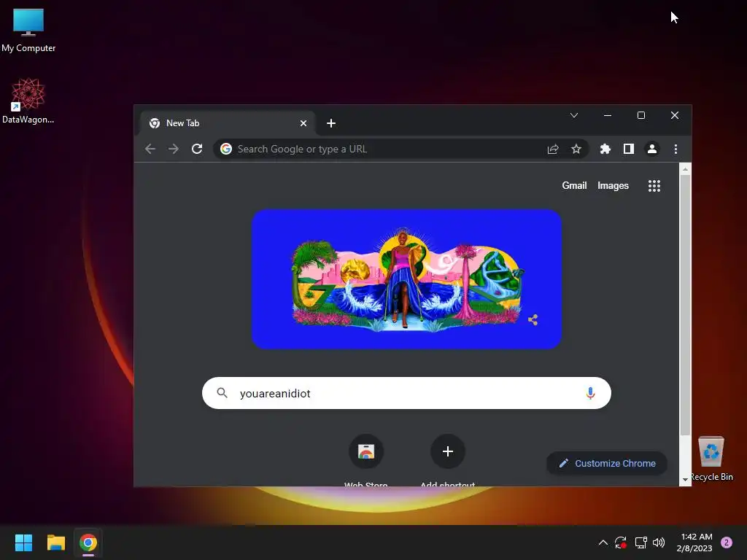Open the Chrome three-dot menu
The image size is (747, 560).
click(x=676, y=149)
